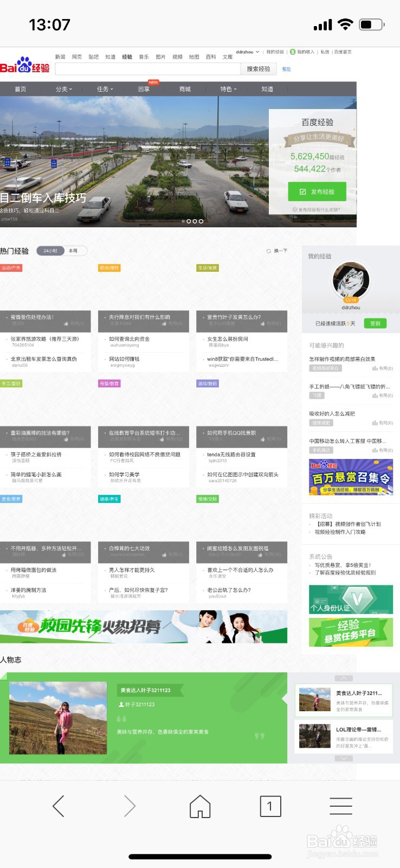Viewport: 400px width, 868px height.
Task: Open 百科 in top Baidu links
Action: point(211,57)
